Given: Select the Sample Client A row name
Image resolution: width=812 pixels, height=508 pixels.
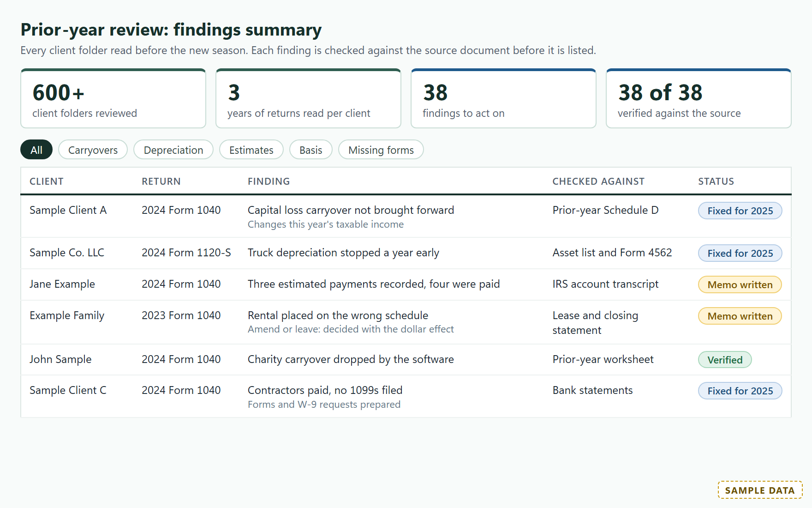Looking at the screenshot, I should [x=68, y=210].
